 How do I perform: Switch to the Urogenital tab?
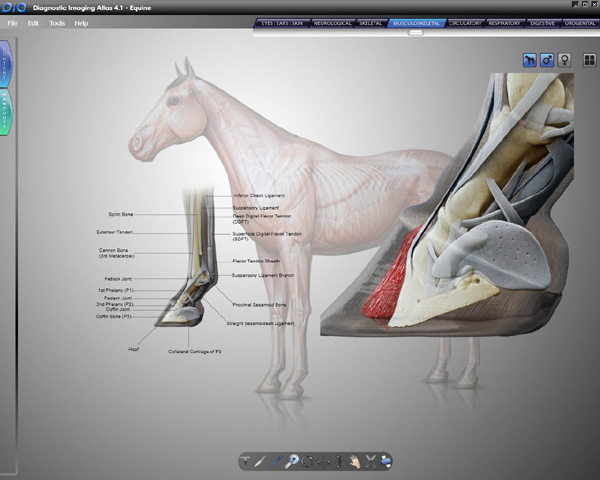pyautogui.click(x=580, y=23)
